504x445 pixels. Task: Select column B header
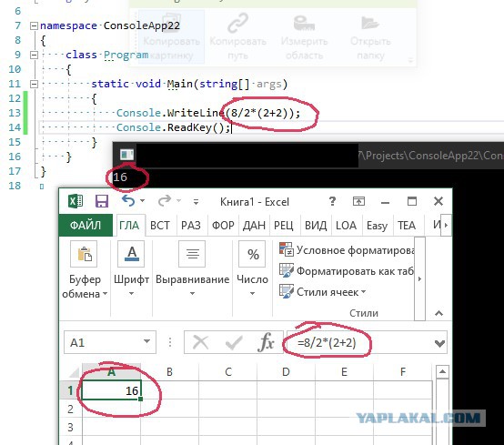pyautogui.click(x=170, y=372)
